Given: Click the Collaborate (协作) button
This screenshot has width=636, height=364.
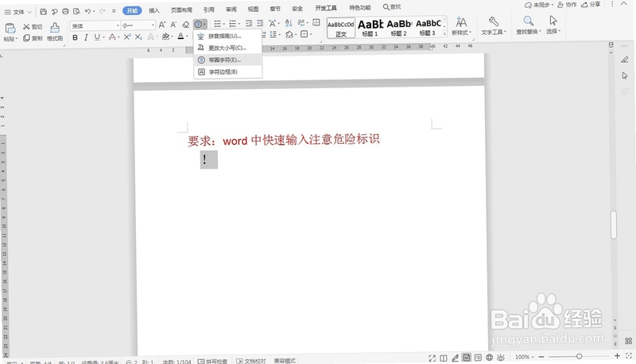Looking at the screenshot, I should click(567, 5).
